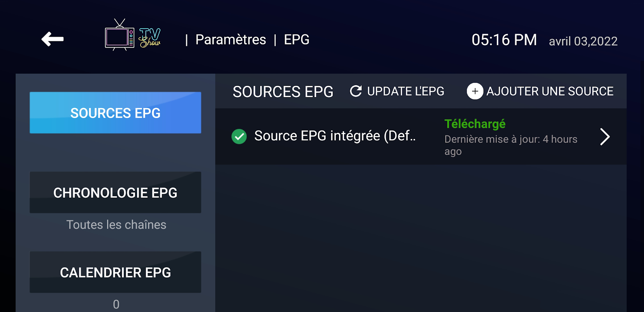This screenshot has width=644, height=312.
Task: Click the 0 value under CALENDRIER EPG
Action: (x=116, y=304)
